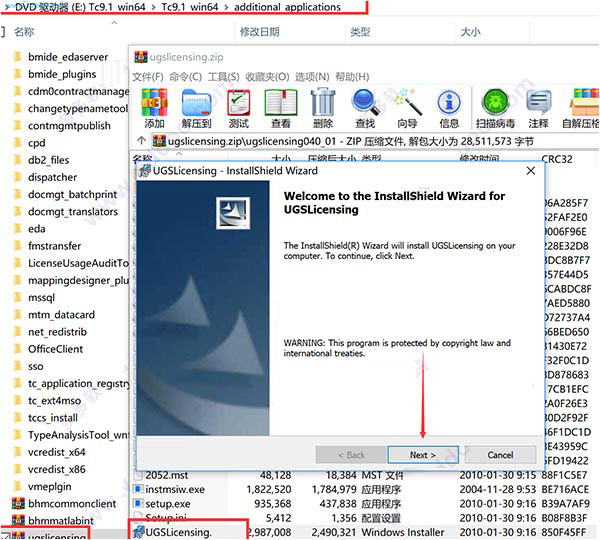Click the Next button in InstallShield Wizard
The width and height of the screenshot is (600, 540).
pyautogui.click(x=423, y=455)
